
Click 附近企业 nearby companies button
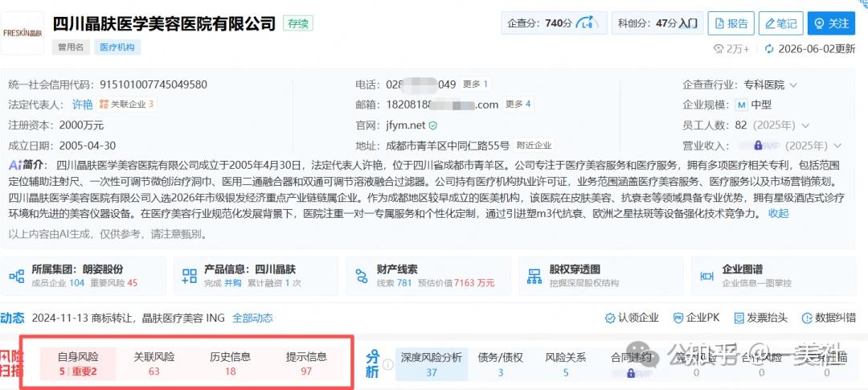pyautogui.click(x=534, y=146)
